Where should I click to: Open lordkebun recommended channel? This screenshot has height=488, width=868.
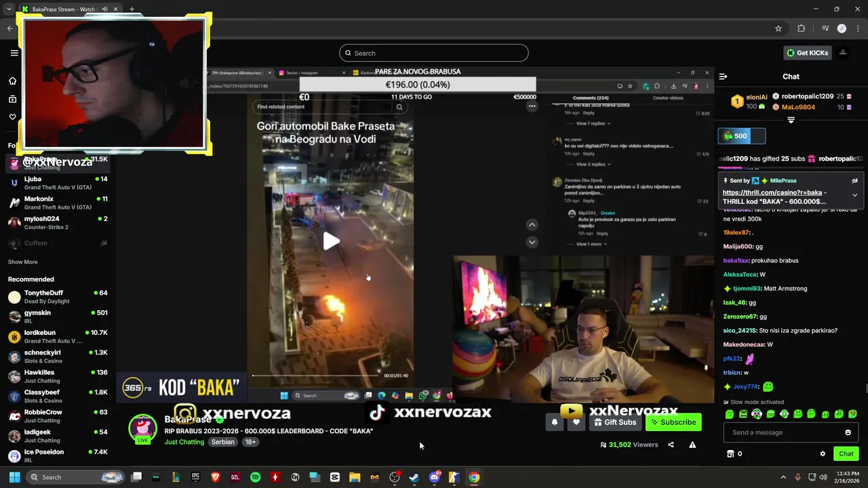point(58,336)
